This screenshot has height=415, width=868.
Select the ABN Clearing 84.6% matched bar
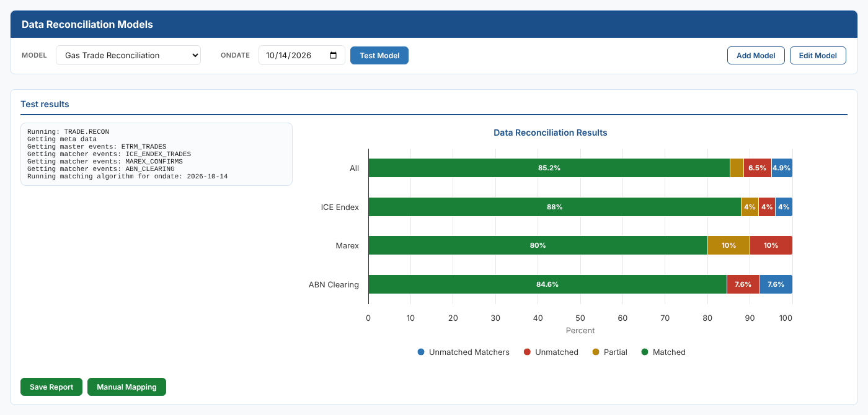point(548,284)
